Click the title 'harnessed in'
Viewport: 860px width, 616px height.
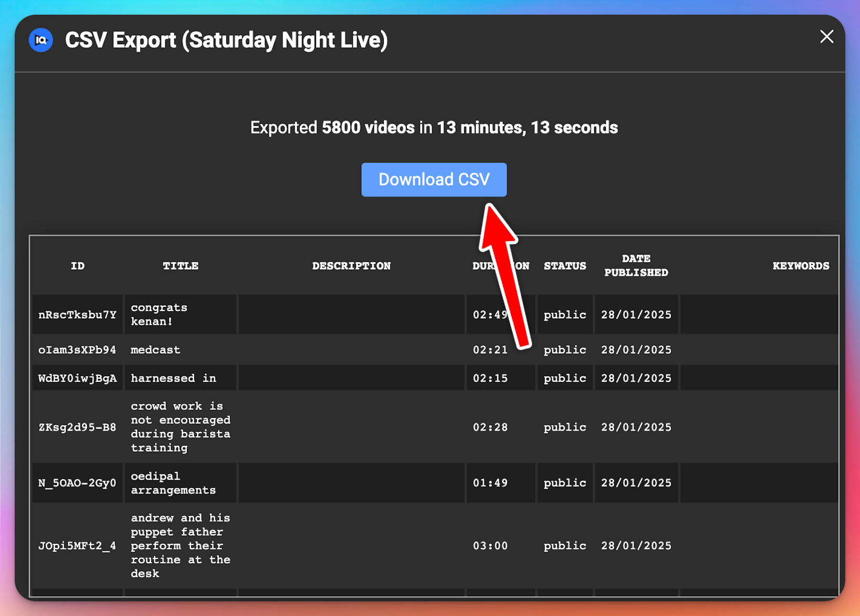[173, 378]
